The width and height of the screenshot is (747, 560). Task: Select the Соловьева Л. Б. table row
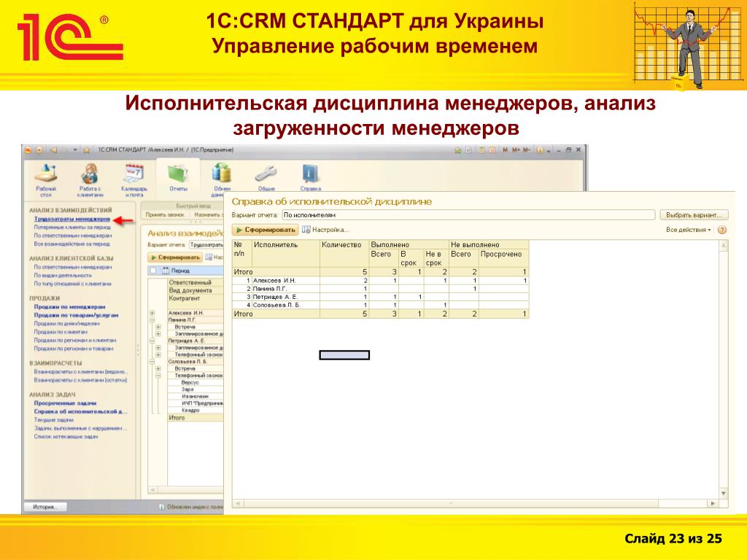point(380,306)
